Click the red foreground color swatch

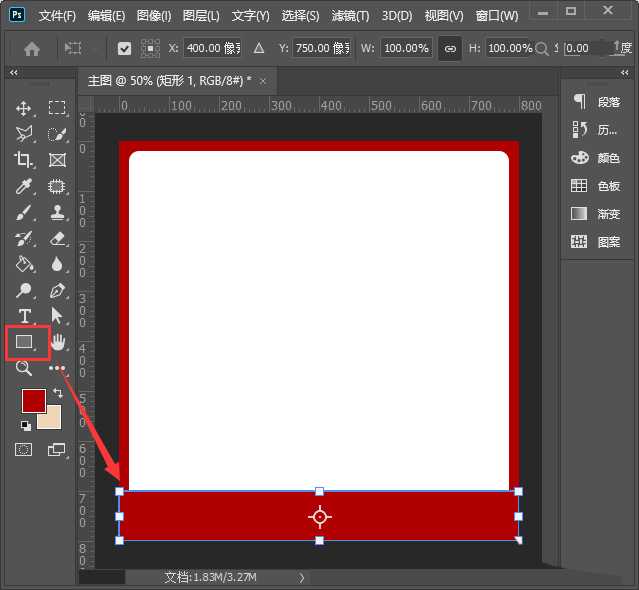[x=34, y=400]
